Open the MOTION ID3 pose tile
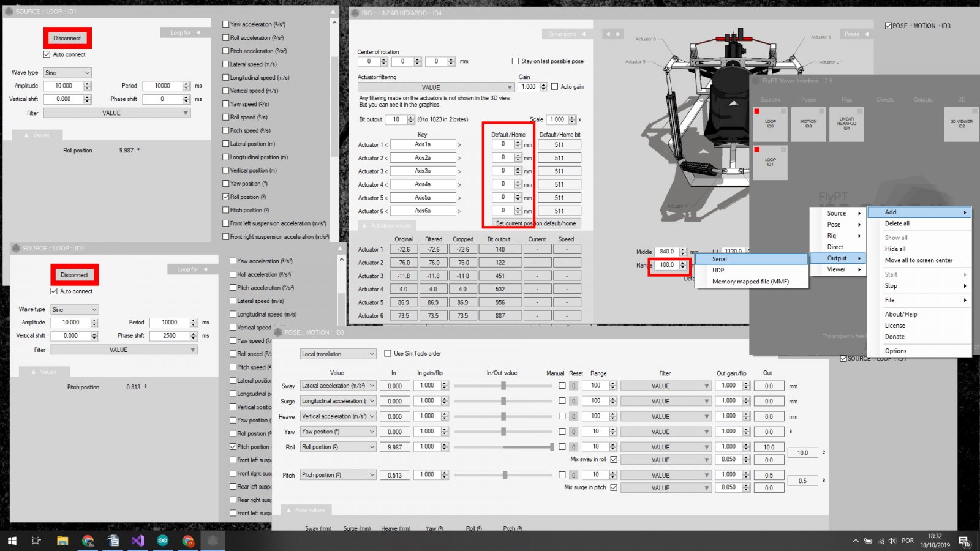Viewport: 980px width, 551px height. point(808,124)
